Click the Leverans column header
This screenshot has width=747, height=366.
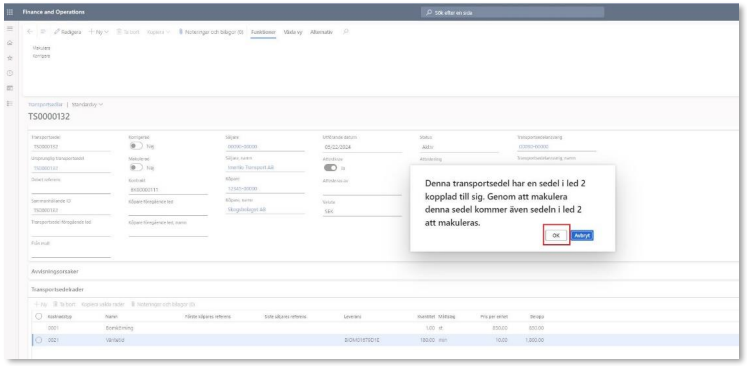click(352, 316)
